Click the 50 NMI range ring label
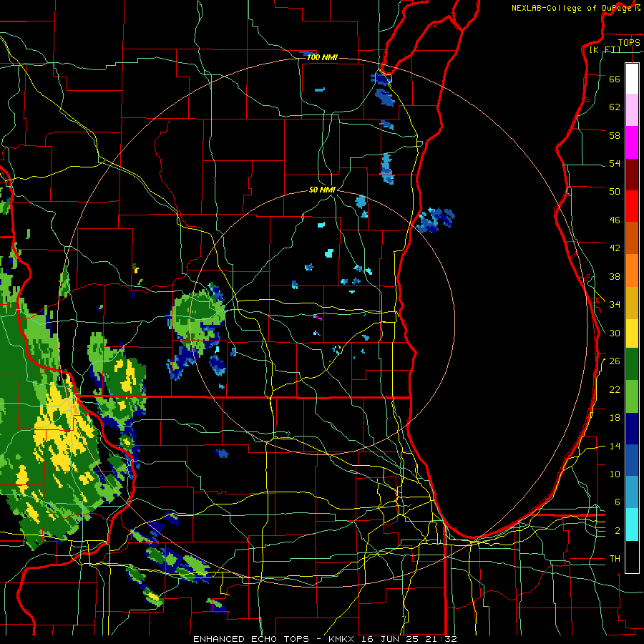 coord(322,190)
